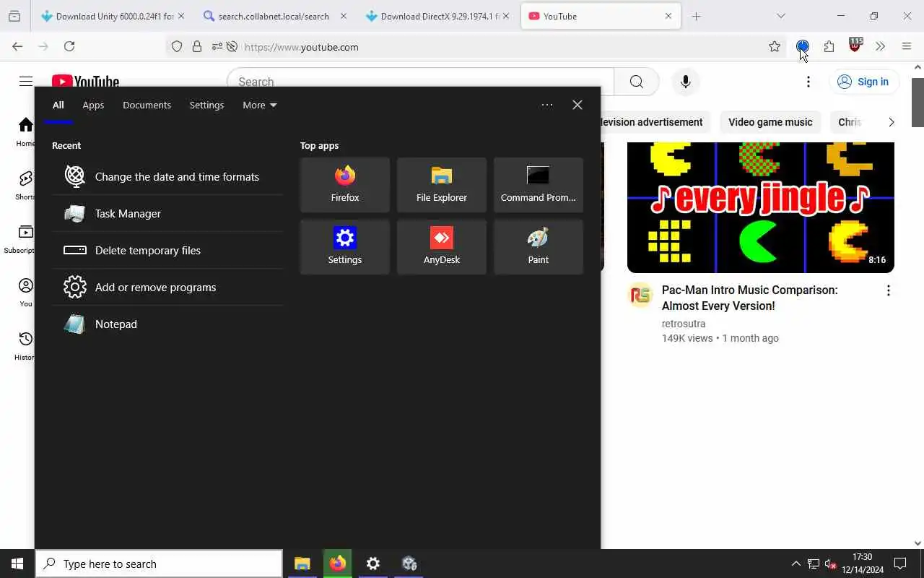The height and width of the screenshot is (578, 924).
Task: Click the uBlock extension icon
Action: tap(855, 46)
